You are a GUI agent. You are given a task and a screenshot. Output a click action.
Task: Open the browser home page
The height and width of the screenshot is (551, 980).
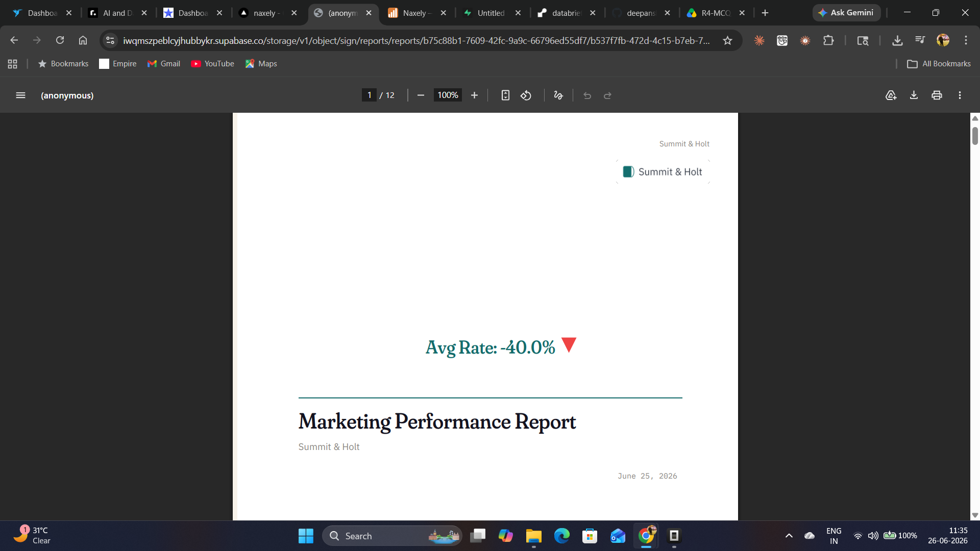pos(83,40)
